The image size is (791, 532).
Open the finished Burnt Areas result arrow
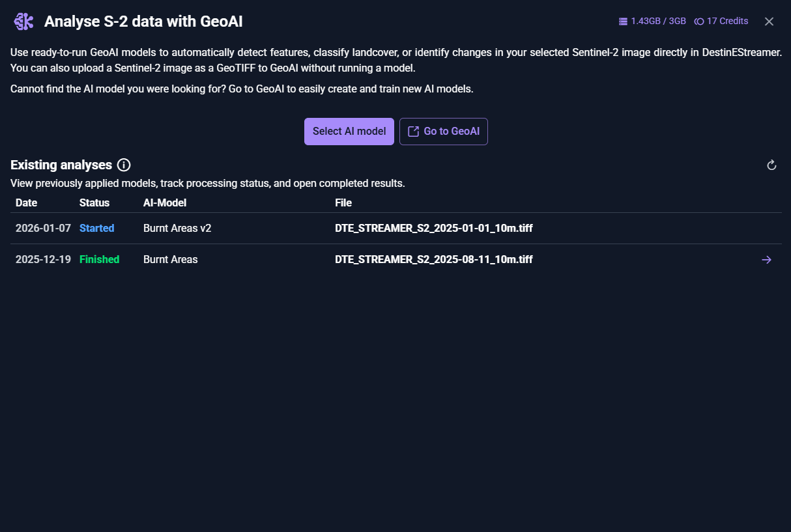coord(766,259)
